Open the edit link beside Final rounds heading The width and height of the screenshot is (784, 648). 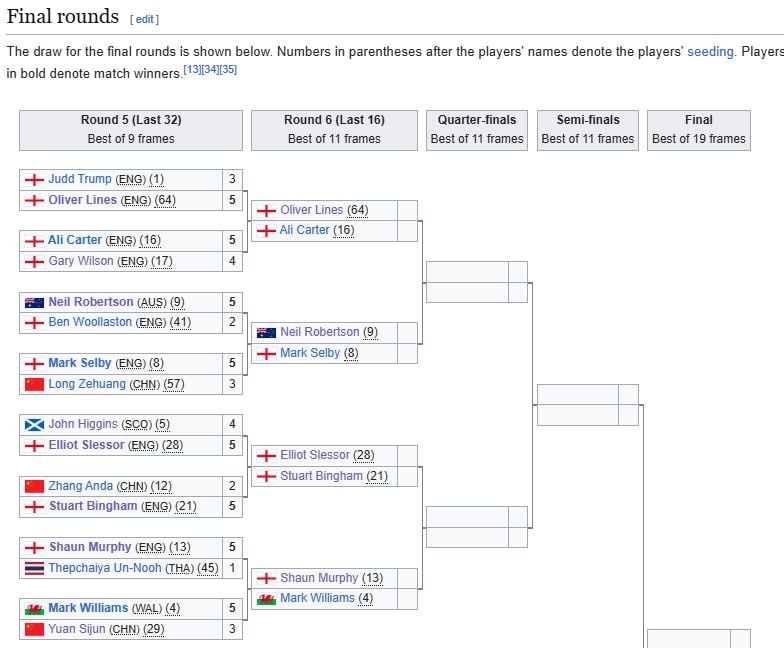145,19
